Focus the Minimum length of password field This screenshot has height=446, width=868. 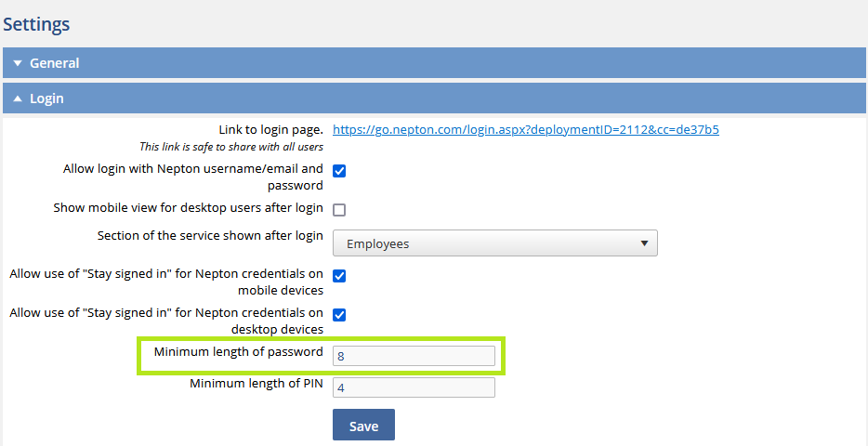(414, 356)
